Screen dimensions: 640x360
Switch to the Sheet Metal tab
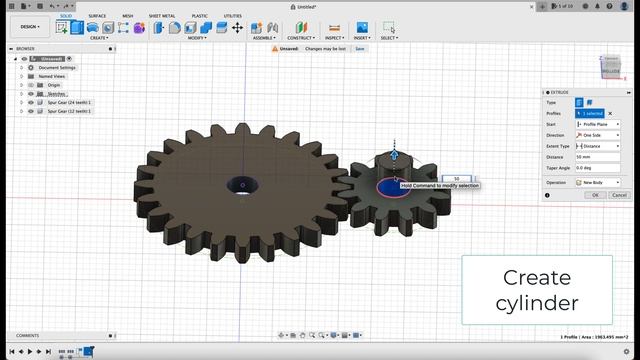point(162,16)
